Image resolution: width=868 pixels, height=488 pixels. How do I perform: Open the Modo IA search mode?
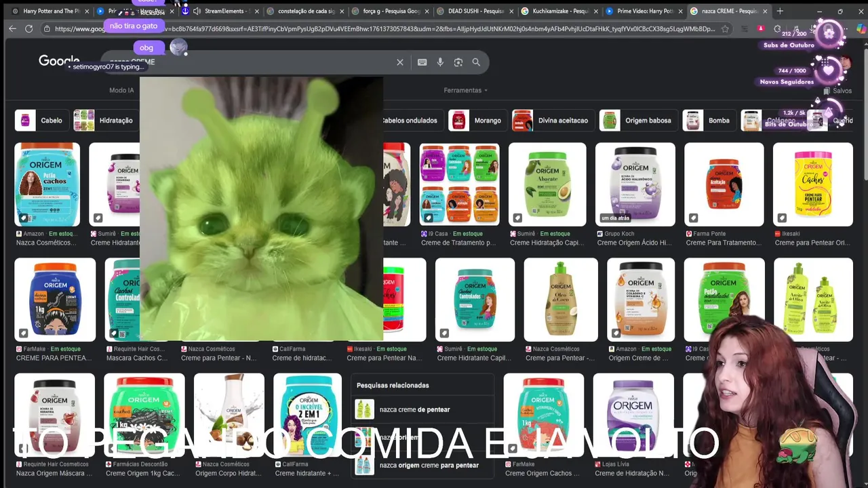tap(121, 90)
